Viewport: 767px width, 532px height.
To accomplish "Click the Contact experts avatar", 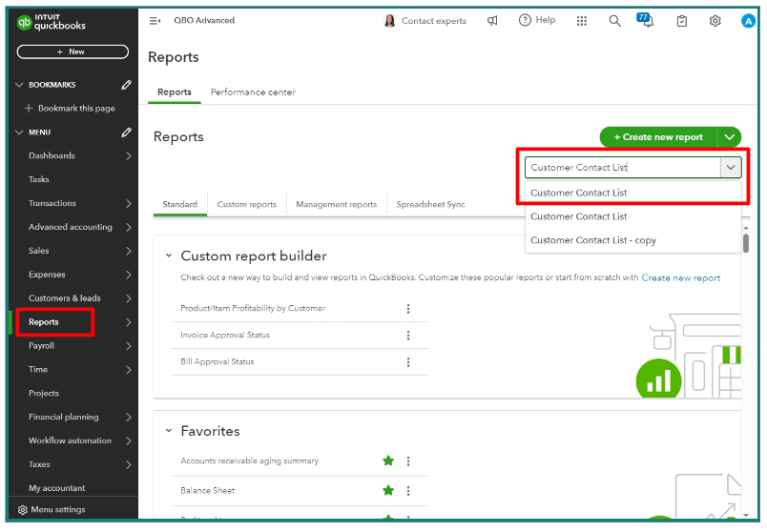I will 390,21.
